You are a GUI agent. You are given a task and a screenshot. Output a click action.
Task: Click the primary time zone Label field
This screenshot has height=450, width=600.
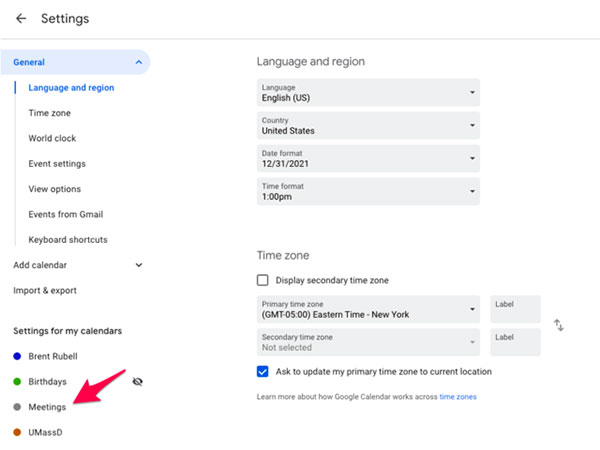(515, 309)
